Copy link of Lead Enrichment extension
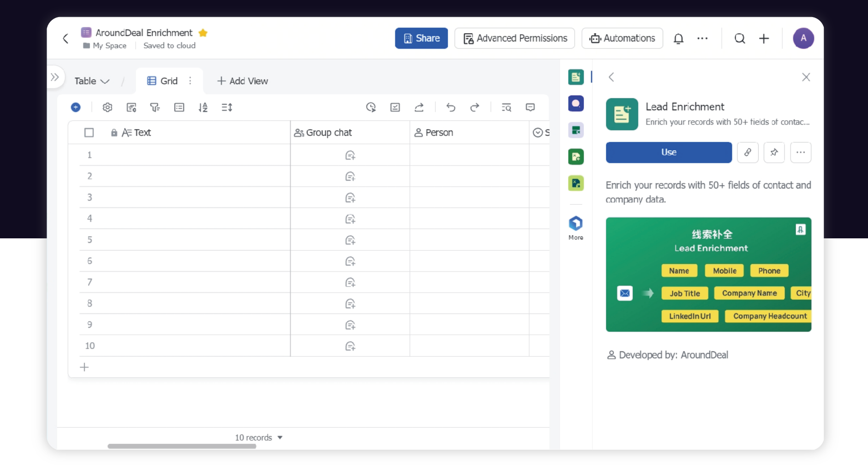This screenshot has width=868, height=473. (748, 152)
